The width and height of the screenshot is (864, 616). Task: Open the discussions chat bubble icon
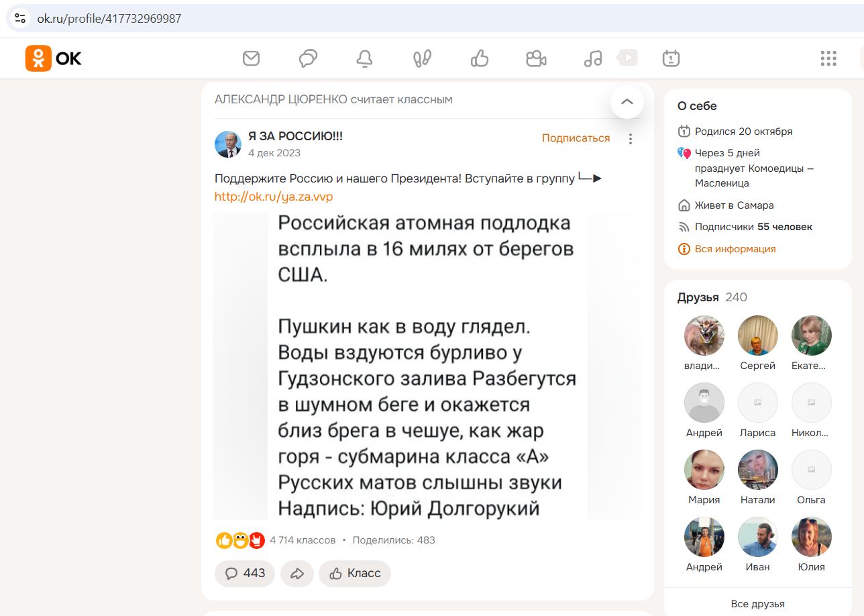tap(307, 58)
